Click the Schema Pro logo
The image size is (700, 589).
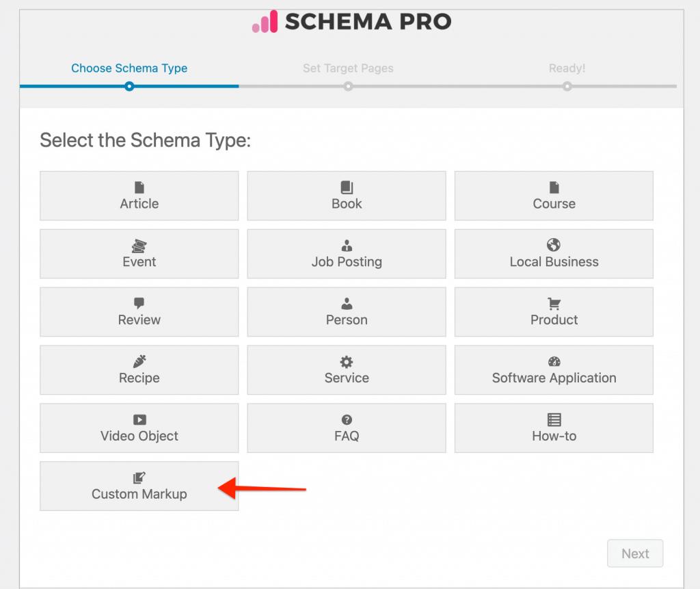point(351,21)
